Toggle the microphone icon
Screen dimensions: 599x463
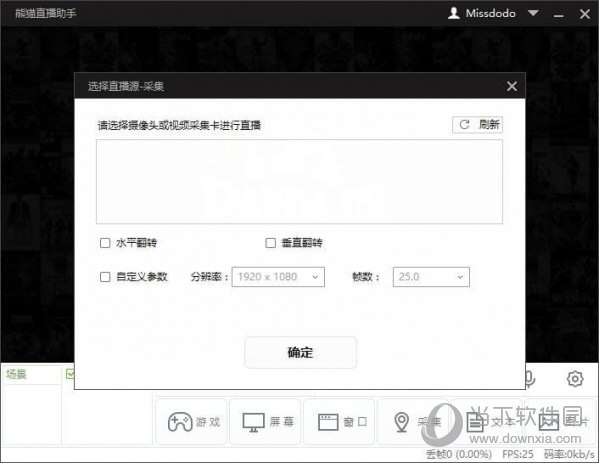[530, 379]
